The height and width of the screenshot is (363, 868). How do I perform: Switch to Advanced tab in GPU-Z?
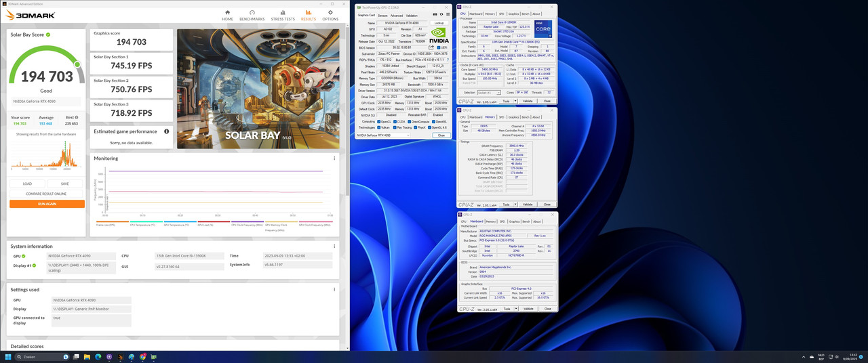396,16
